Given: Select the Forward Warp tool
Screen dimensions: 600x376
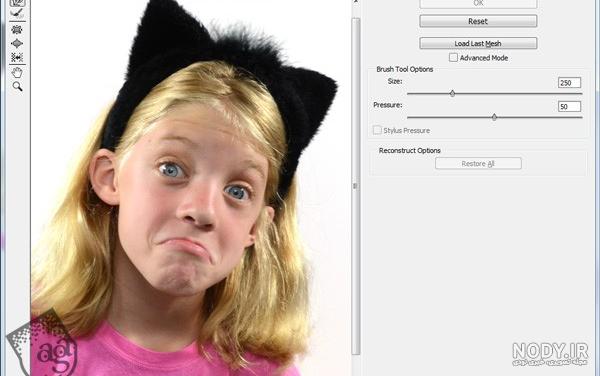Looking at the screenshot, I should click(x=17, y=3).
